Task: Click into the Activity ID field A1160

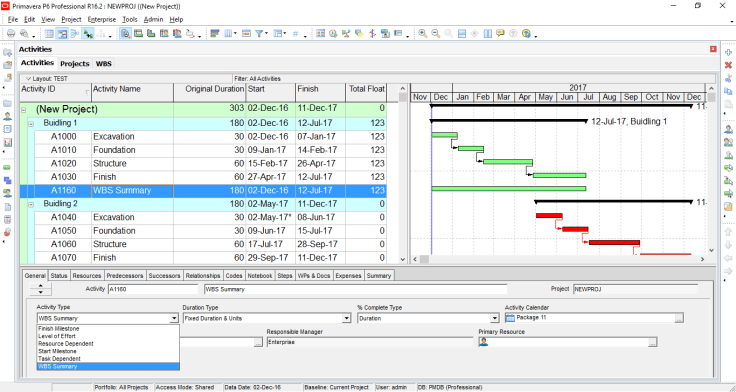Action: (x=153, y=289)
